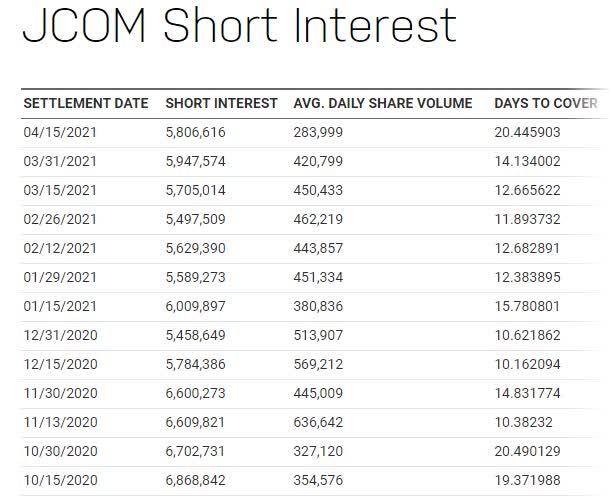Click the 450,433 average volume cell
This screenshot has width=610, height=498.
(x=318, y=190)
